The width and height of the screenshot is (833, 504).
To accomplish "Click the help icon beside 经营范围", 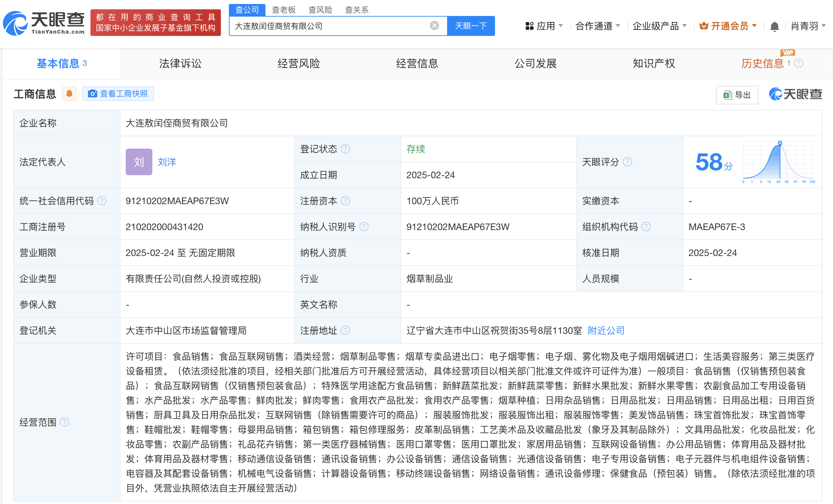I will click(x=65, y=422).
